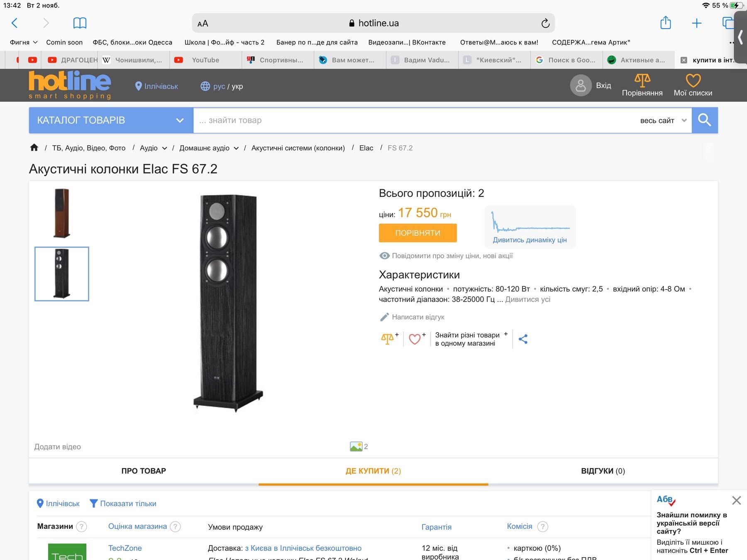This screenshot has width=747, height=560.
Task: Click the filter funnel icon Показати тільки
Action: pos(94,504)
